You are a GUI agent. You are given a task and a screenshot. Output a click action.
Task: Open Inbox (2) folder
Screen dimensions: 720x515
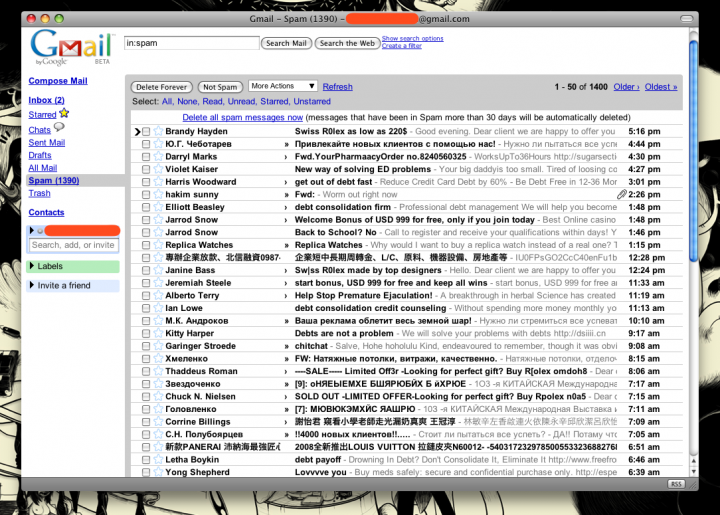pyautogui.click(x=46, y=100)
